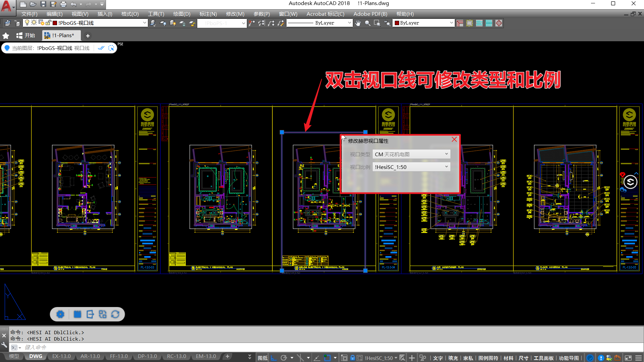Click the Hesi round logo button on right edge
The height and width of the screenshot is (362, 644).
click(x=630, y=182)
